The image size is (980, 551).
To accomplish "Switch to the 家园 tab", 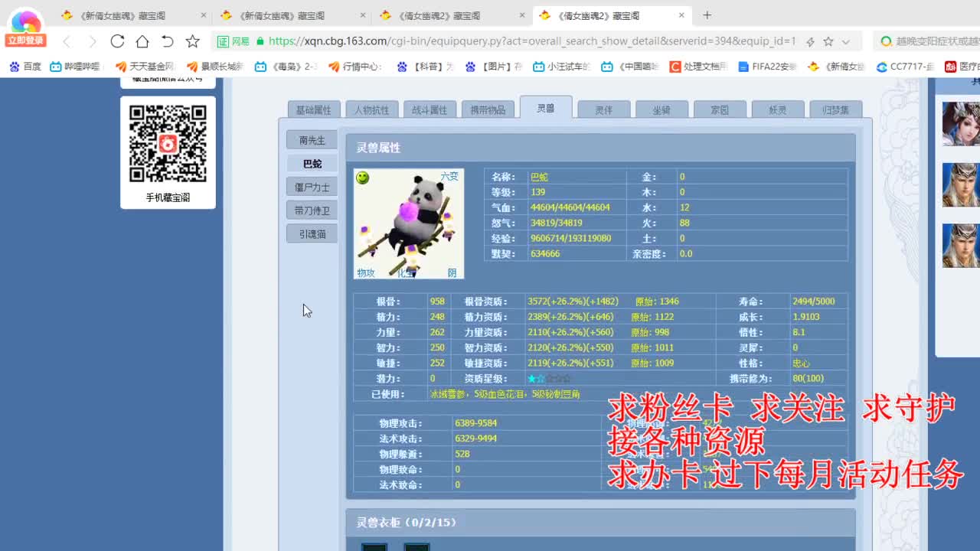I will [x=720, y=110].
